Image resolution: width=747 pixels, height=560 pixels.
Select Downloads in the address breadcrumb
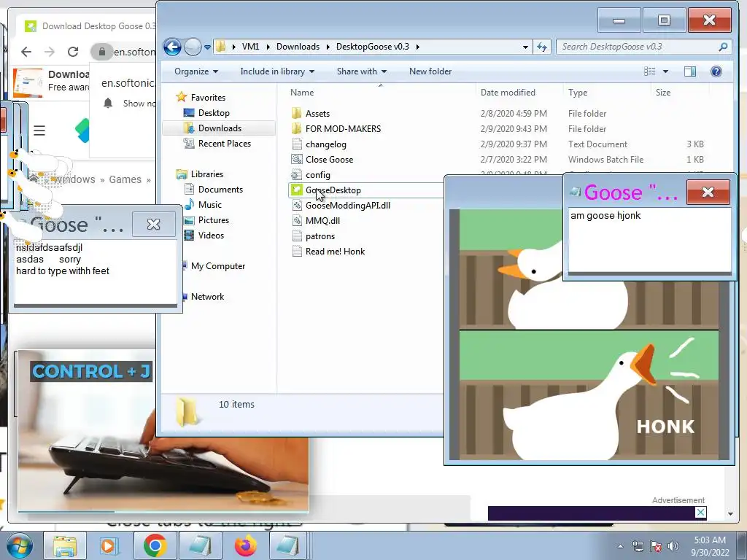[x=298, y=47]
